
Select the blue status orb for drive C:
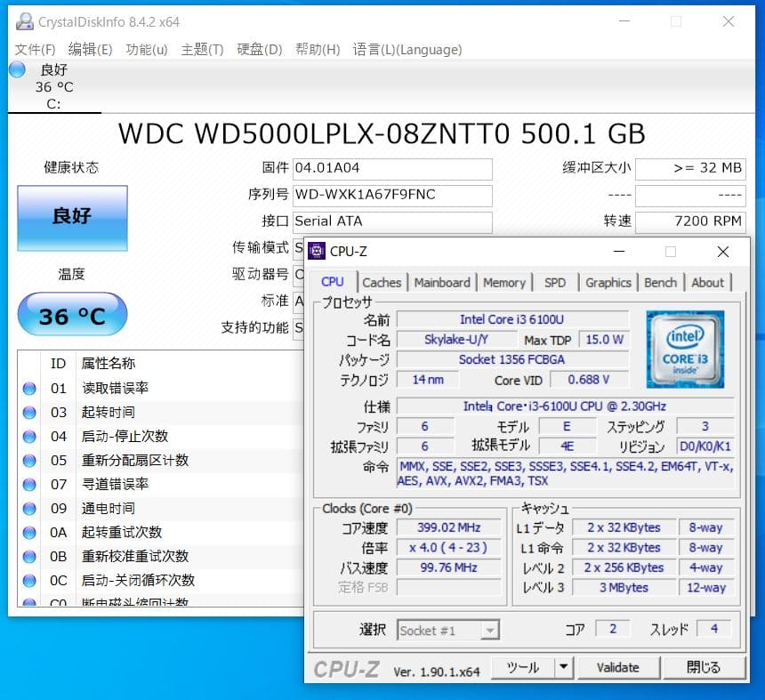pos(17,69)
